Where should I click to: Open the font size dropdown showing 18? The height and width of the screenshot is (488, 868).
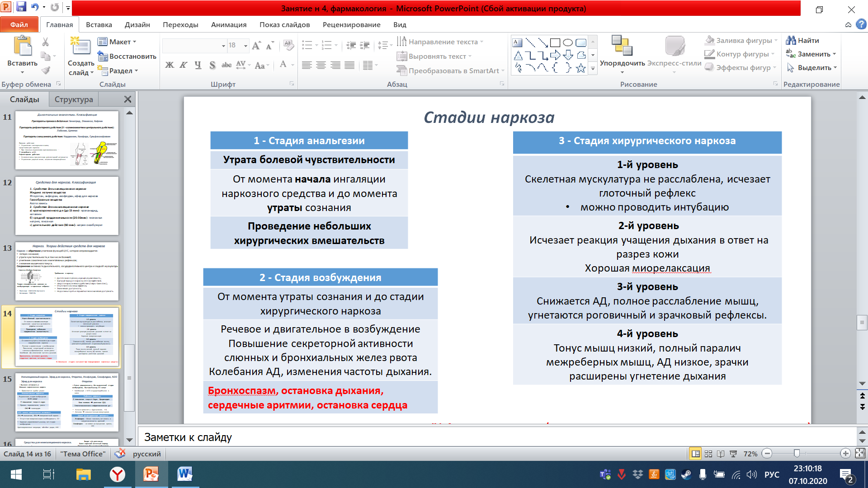coord(245,46)
